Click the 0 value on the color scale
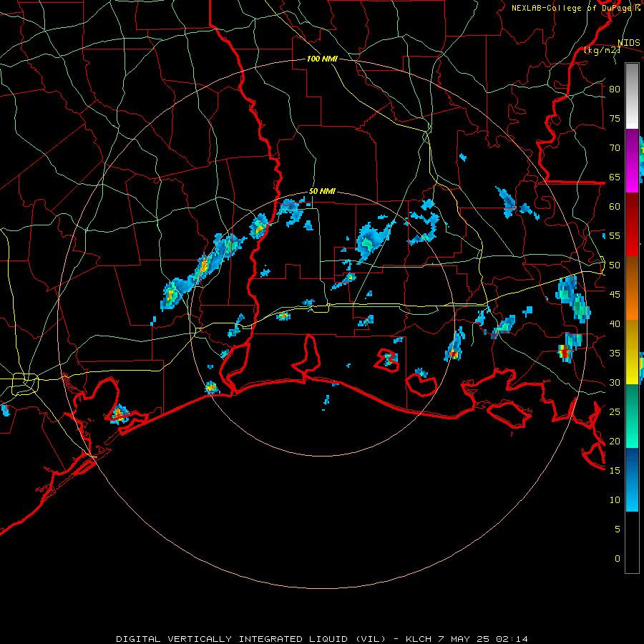Image resolution: width=644 pixels, height=644 pixels. (618, 559)
